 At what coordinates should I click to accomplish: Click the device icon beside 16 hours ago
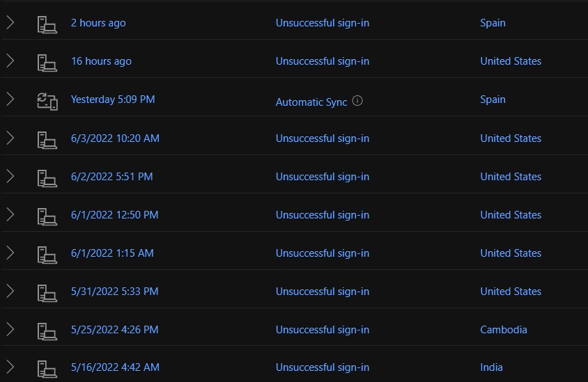(47, 63)
